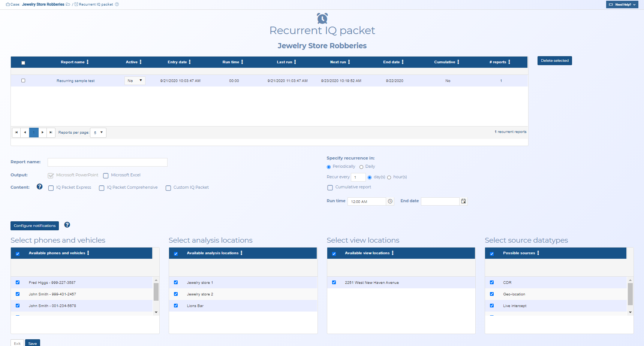
Task: Open the End date calendar picker
Action: pos(463,201)
